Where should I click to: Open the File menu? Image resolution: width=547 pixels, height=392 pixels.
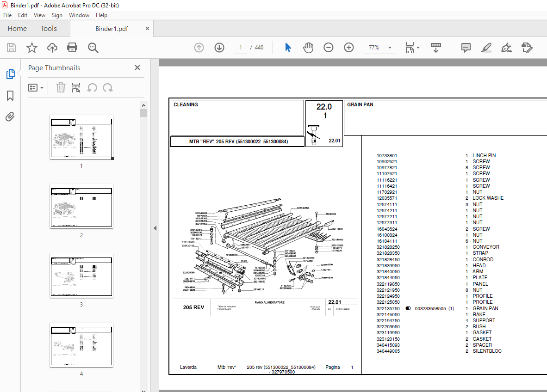(x=7, y=15)
